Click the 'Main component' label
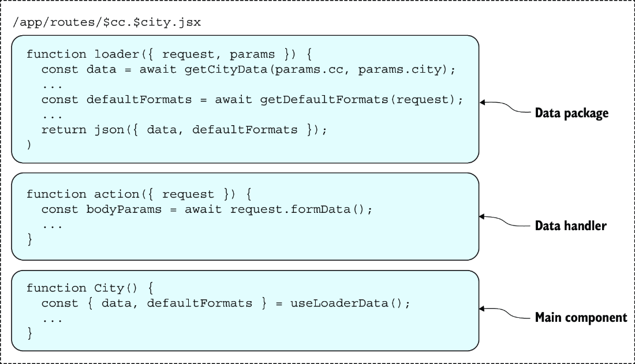Viewport: 635px width, 364px height. 581,317
